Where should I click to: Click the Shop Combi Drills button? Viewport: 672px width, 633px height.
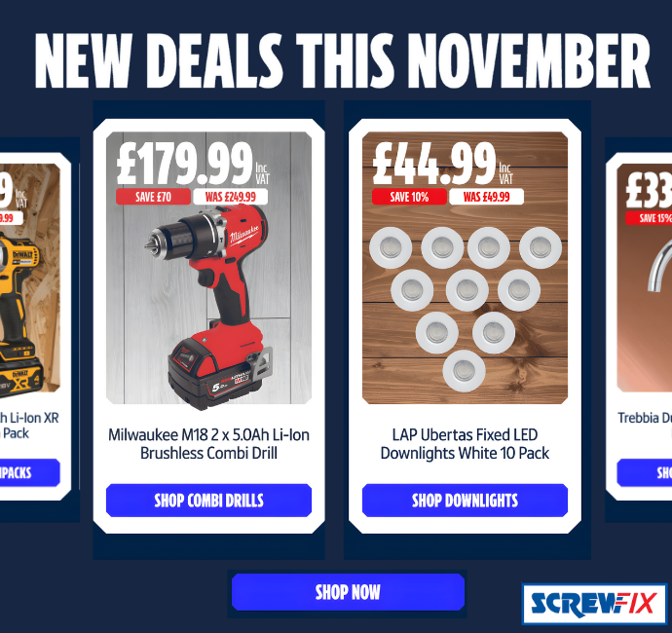point(208,501)
